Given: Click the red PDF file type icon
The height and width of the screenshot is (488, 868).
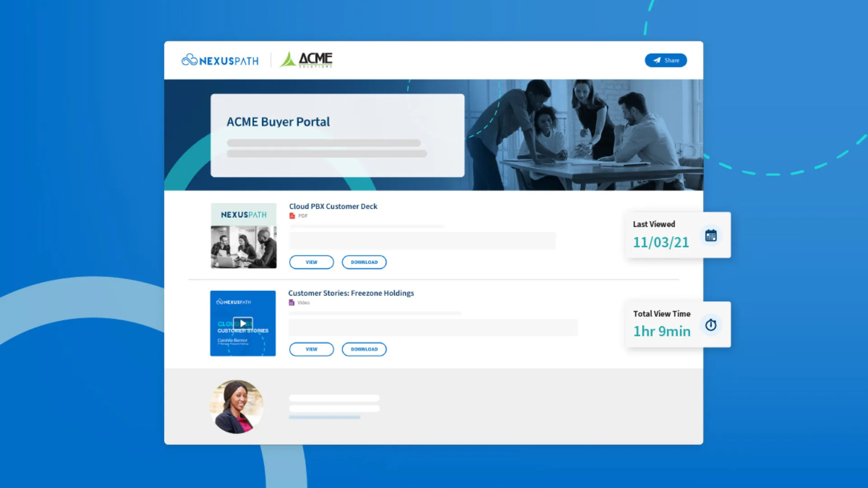Looking at the screenshot, I should (x=292, y=216).
